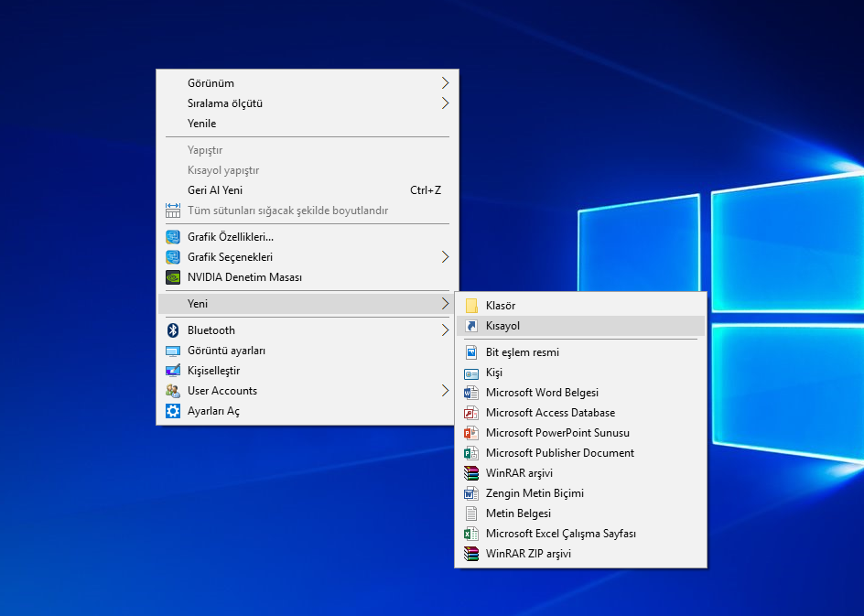Click the NVIDIA Denetim Masası icon

click(173, 277)
